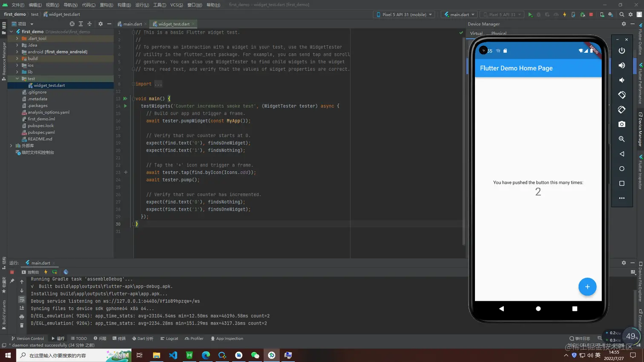
Task: Click the emulator side-panel Home circle
Action: [622, 169]
